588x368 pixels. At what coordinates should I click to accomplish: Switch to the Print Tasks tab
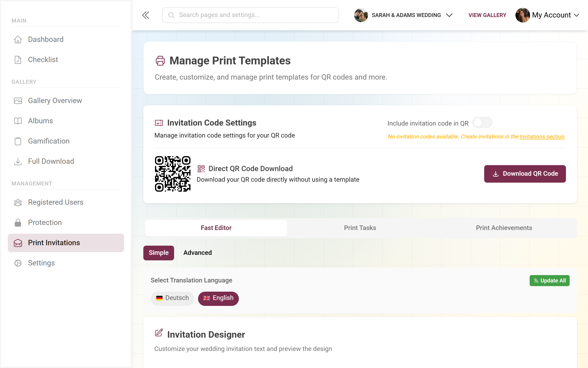tap(360, 228)
